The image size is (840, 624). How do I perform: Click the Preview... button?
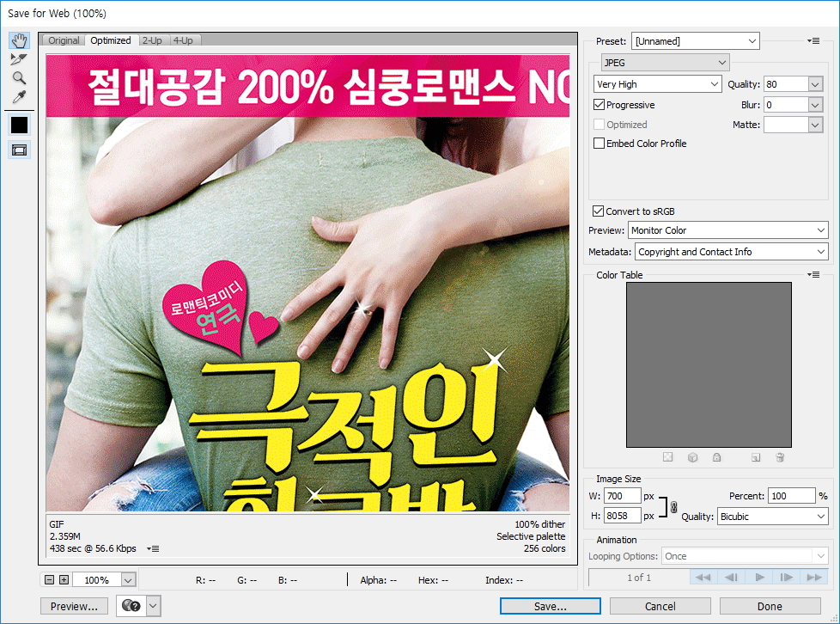click(74, 606)
